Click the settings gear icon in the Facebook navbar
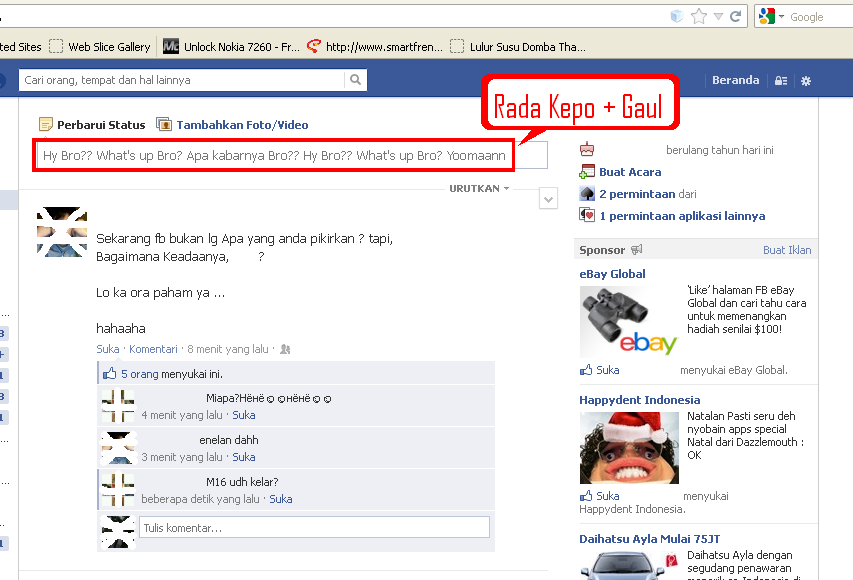The height and width of the screenshot is (580, 853). point(806,80)
